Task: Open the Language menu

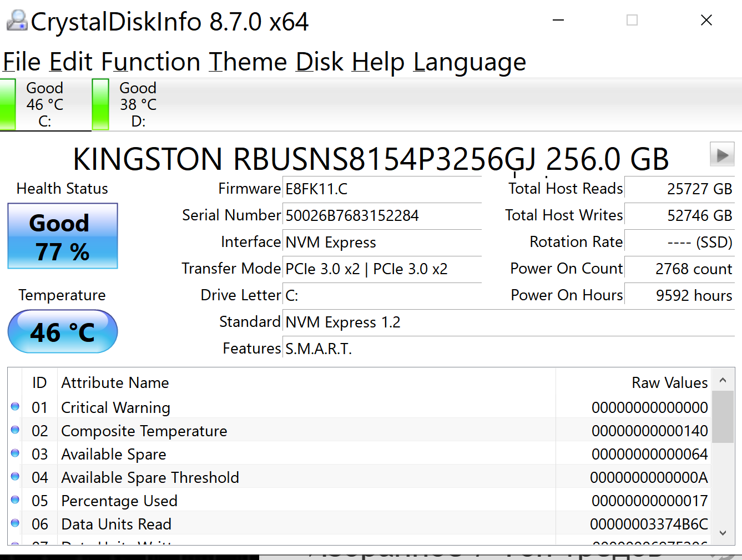Action: pyautogui.click(x=470, y=62)
